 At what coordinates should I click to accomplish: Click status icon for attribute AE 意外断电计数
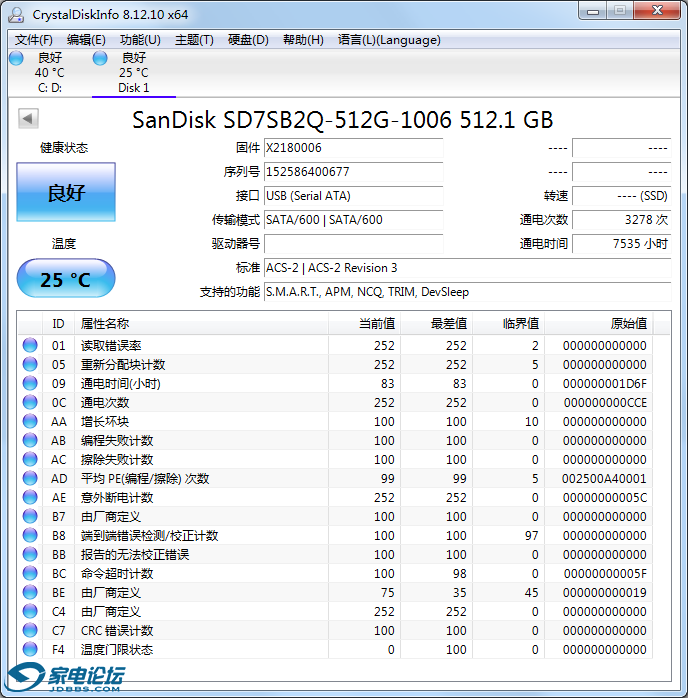pyautogui.click(x=30, y=497)
